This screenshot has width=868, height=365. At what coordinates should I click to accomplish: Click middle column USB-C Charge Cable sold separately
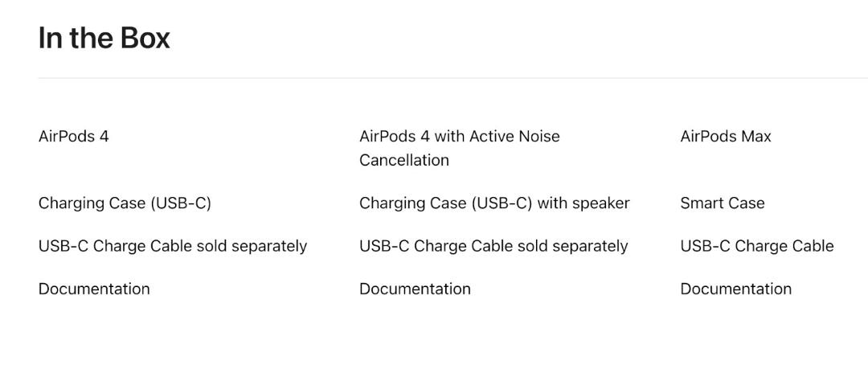[x=493, y=246]
